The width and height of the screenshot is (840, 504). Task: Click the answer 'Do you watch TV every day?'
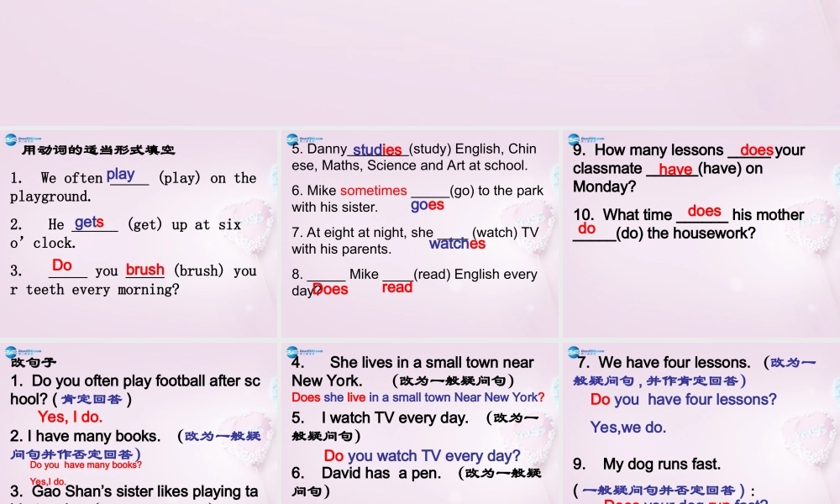point(423,456)
